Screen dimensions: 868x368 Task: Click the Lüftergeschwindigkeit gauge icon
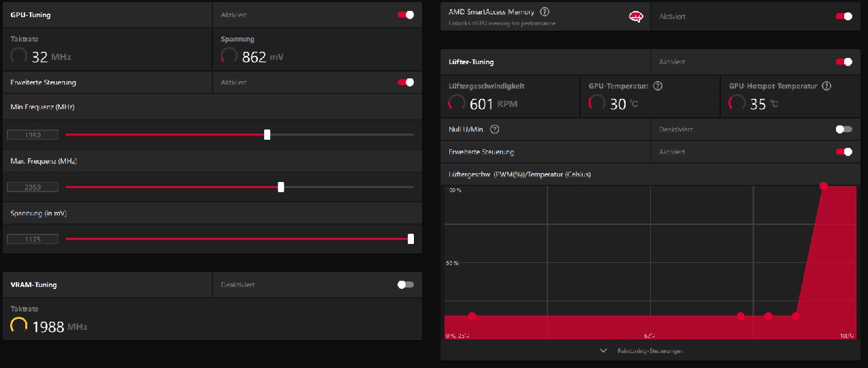[457, 103]
